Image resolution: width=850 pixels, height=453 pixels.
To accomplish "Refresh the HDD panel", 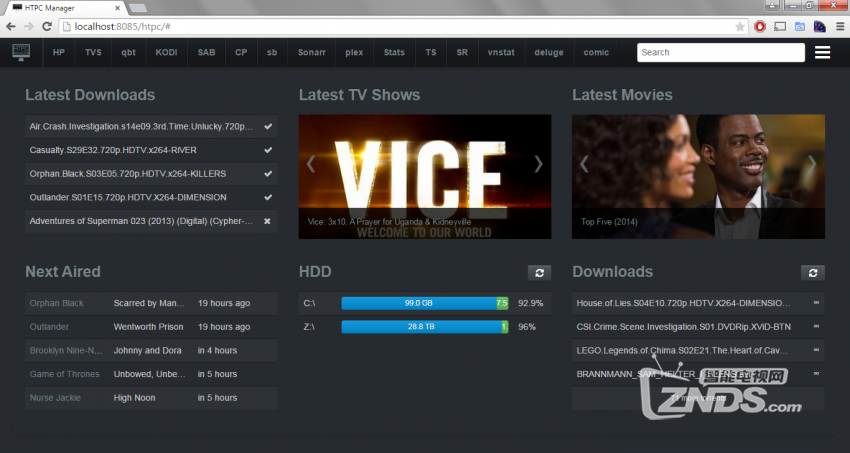I will 539,273.
